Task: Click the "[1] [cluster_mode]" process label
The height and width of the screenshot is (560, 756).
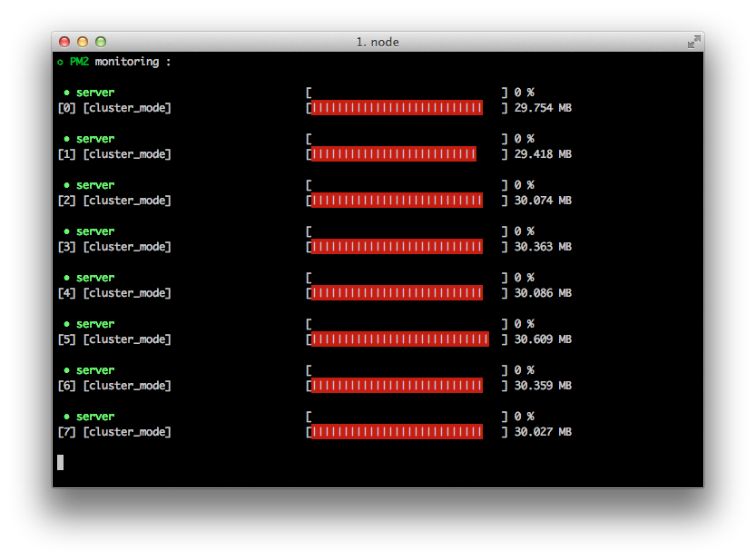Action: [x=114, y=154]
